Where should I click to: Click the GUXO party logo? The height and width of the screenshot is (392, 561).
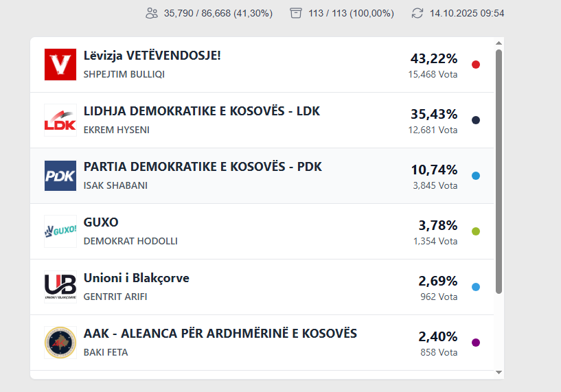pyautogui.click(x=60, y=231)
